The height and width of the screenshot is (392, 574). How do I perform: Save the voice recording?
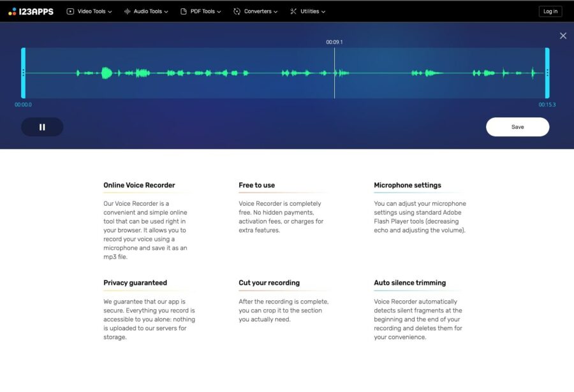point(517,127)
